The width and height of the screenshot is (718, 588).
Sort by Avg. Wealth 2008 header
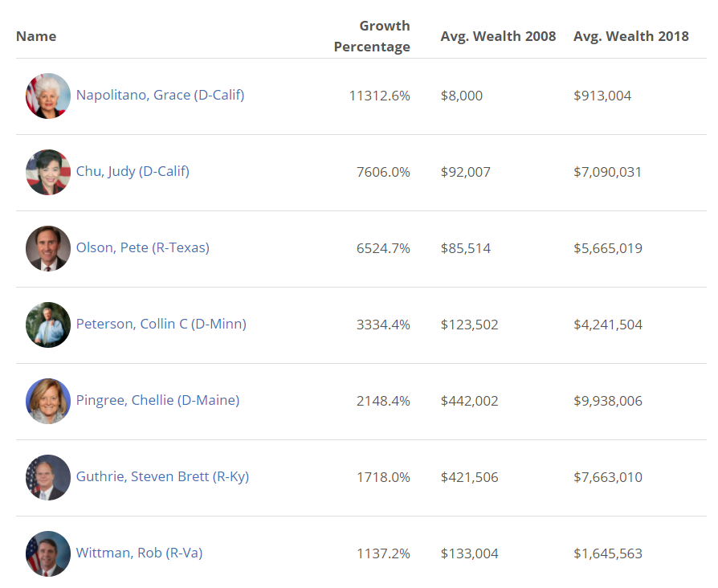click(x=498, y=36)
